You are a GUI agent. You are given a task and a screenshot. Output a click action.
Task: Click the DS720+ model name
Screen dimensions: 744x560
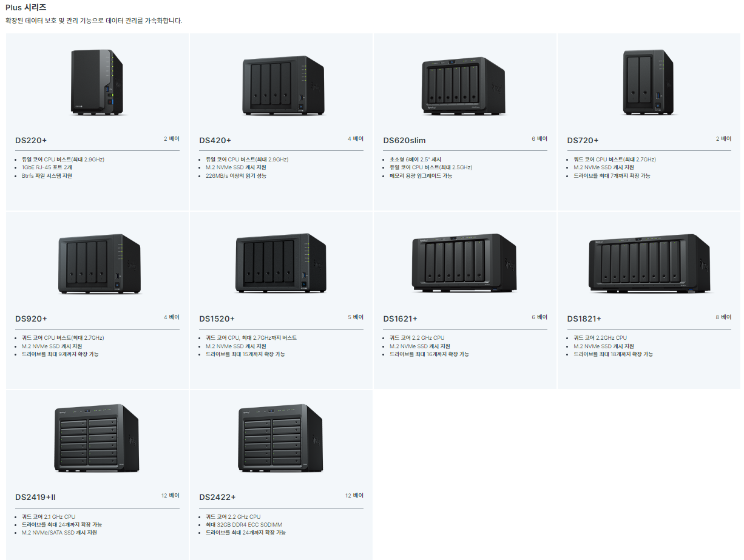point(583,140)
